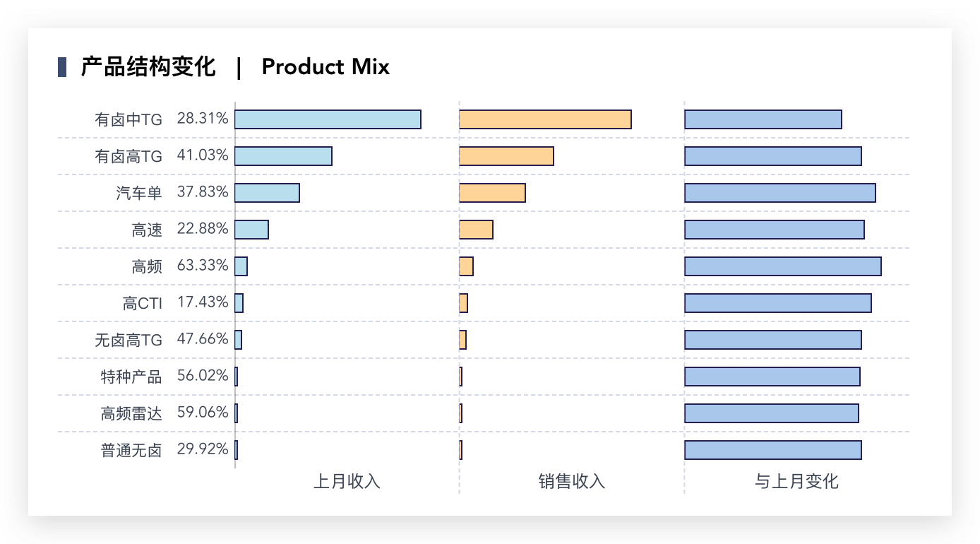The width and height of the screenshot is (980, 544).
Task: Click the 产品结构变化 heading text
Action: click(148, 67)
